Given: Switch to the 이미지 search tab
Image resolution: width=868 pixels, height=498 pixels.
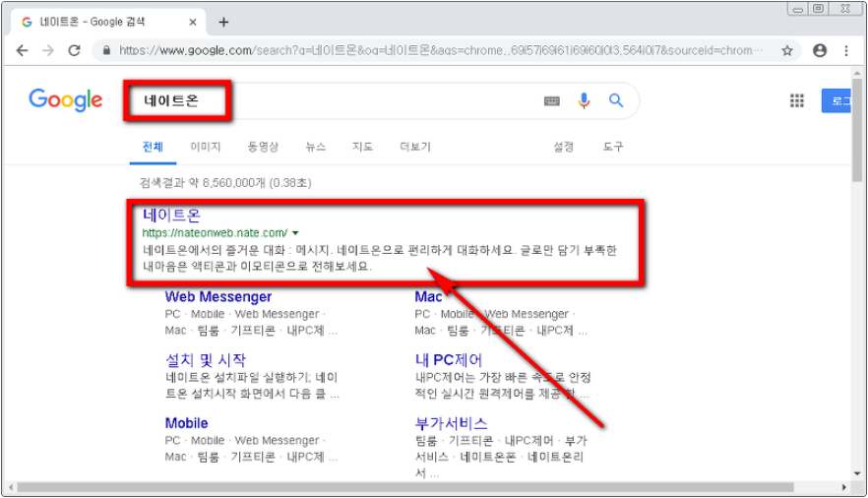Looking at the screenshot, I should [206, 148].
